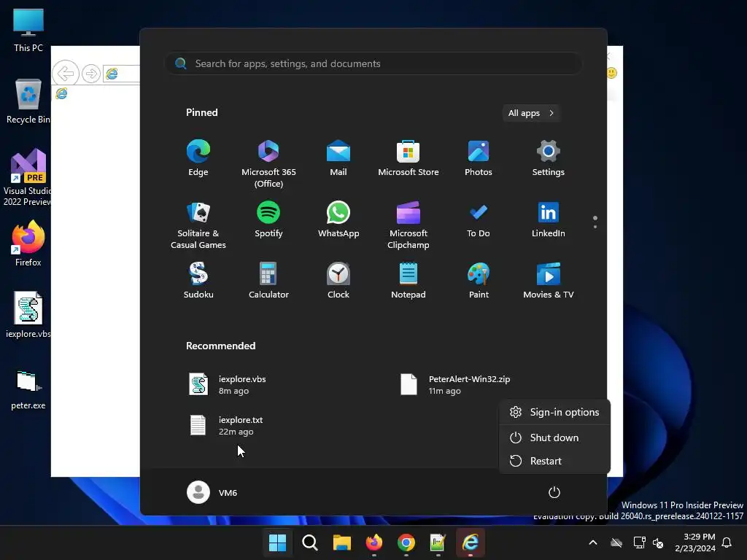Open Sign-in options

point(554,412)
